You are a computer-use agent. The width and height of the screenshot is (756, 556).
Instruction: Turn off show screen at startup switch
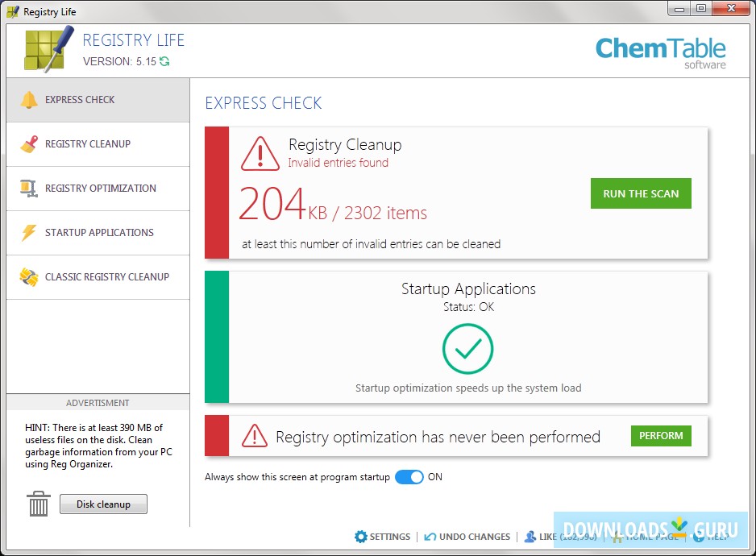click(x=409, y=477)
